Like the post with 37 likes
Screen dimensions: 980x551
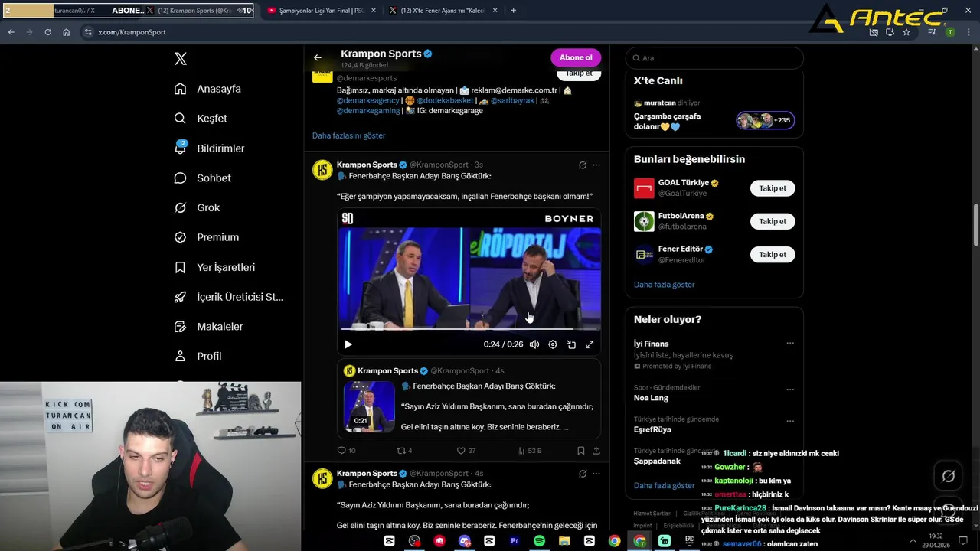(x=466, y=451)
